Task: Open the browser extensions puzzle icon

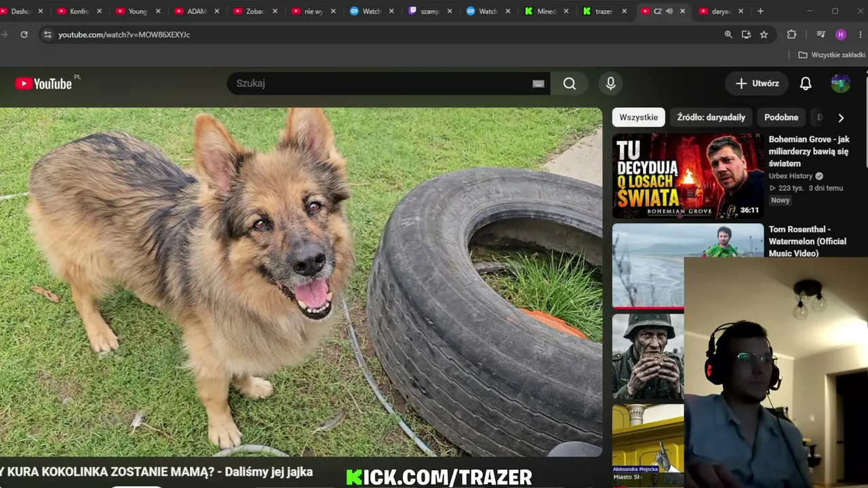Action: 791,35
